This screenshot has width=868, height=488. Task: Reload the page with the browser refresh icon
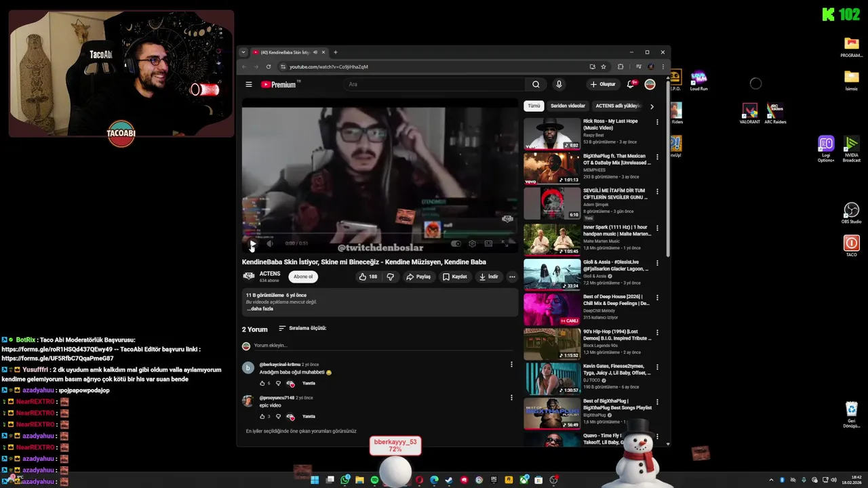[269, 66]
